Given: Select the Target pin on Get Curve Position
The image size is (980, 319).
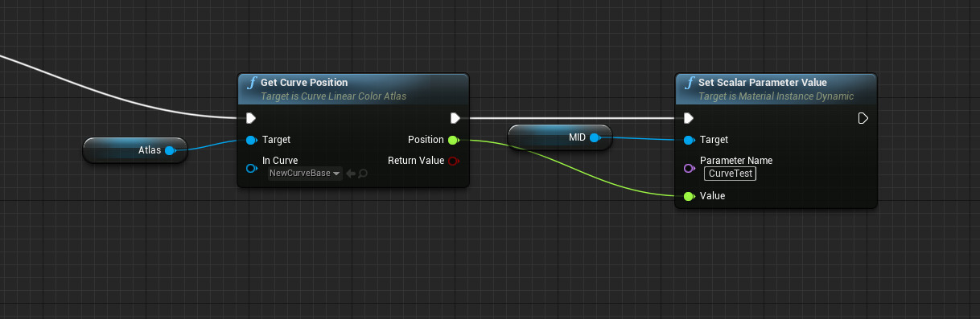Looking at the screenshot, I should point(251,140).
